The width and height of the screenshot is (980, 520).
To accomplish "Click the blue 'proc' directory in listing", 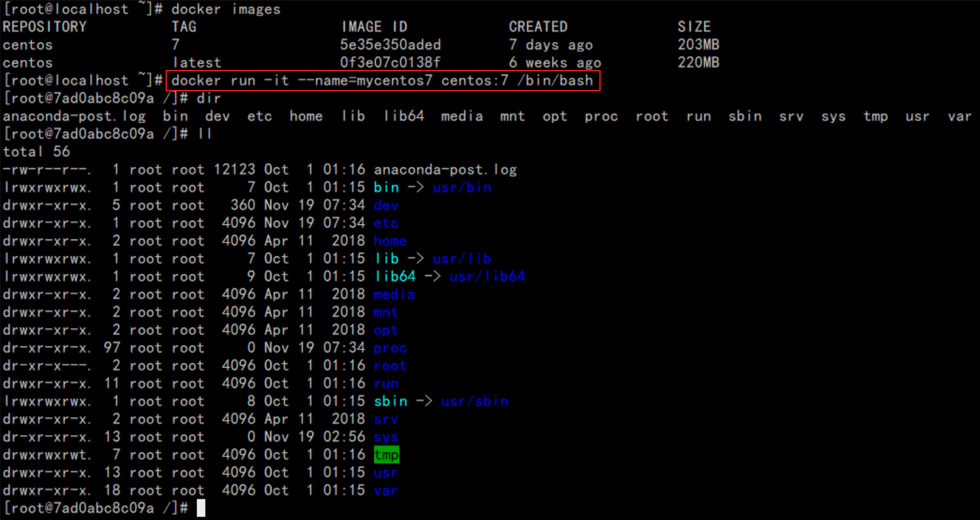I will pyautogui.click(x=391, y=348).
